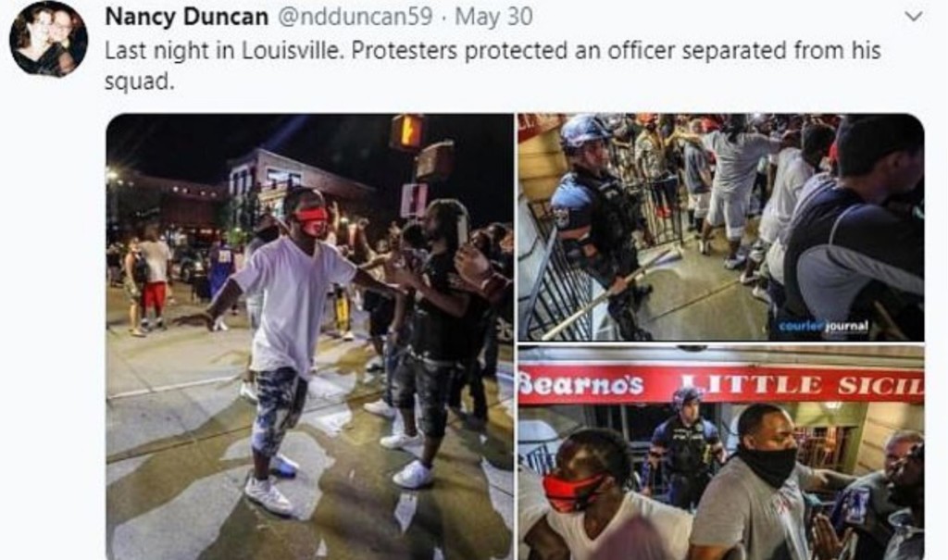Open the May 30 timestamp permalink
Screen dimensions: 948x560
(x=493, y=17)
